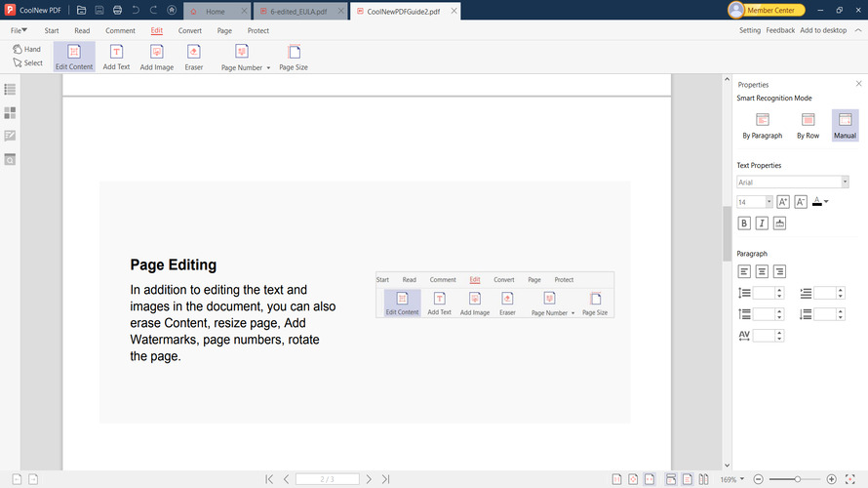
Task: Click the Add Image tool
Action: [x=156, y=57]
